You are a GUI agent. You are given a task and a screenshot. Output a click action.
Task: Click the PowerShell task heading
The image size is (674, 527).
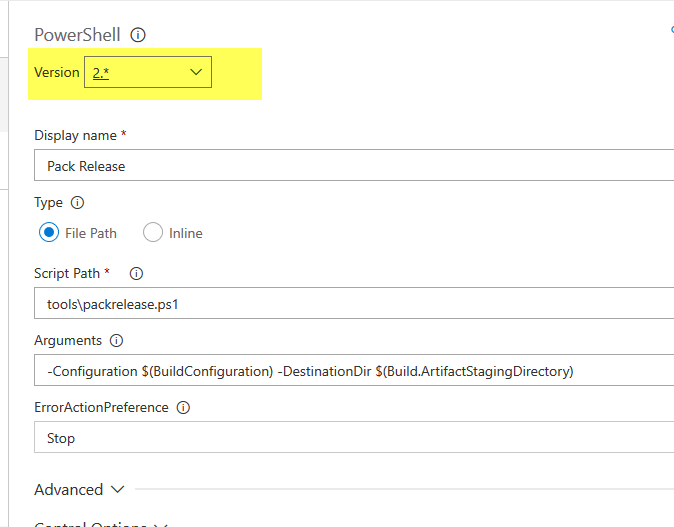(x=77, y=35)
